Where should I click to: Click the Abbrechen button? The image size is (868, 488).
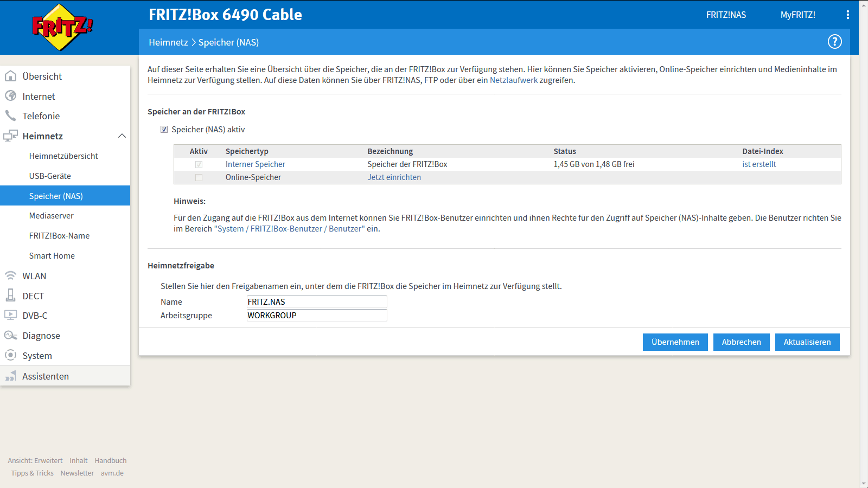(741, 342)
